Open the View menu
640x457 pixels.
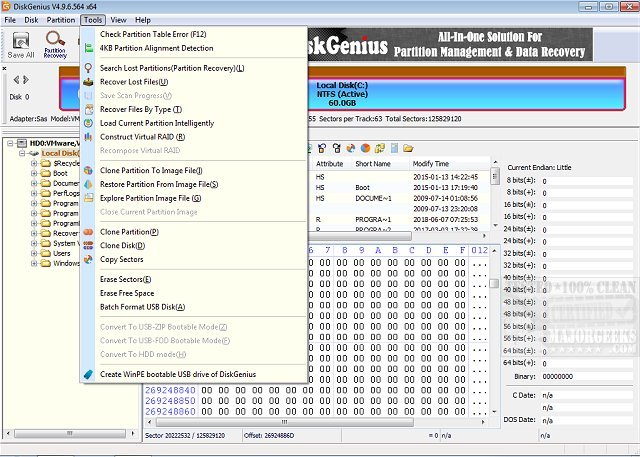coord(118,20)
